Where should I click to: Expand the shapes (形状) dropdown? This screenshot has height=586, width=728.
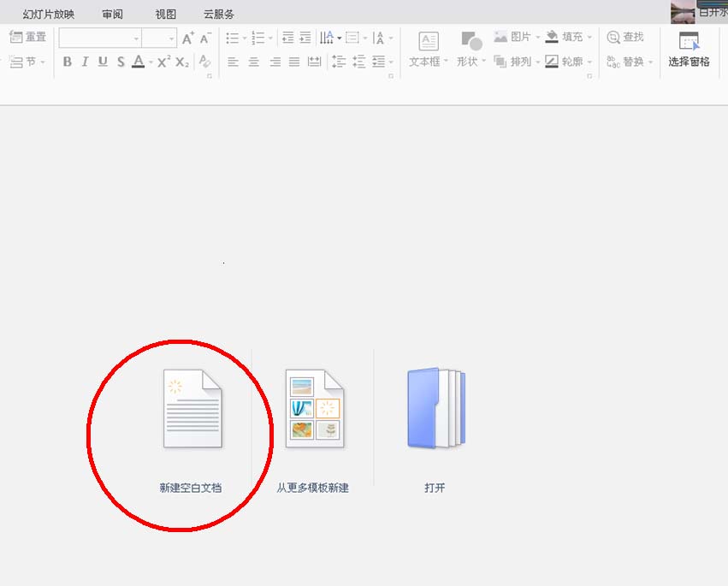(483, 62)
